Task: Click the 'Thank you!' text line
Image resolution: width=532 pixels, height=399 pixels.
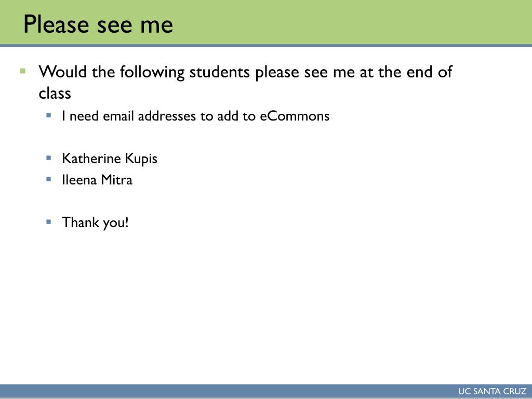Action: 96,223
